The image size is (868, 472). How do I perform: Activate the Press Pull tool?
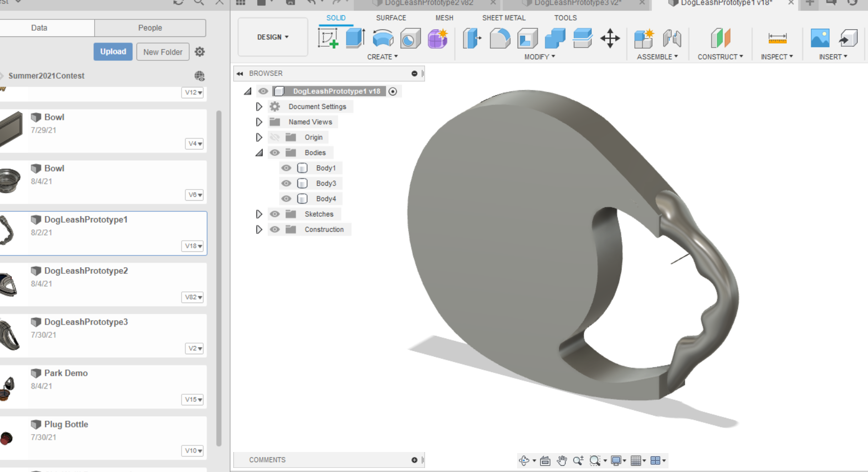471,38
